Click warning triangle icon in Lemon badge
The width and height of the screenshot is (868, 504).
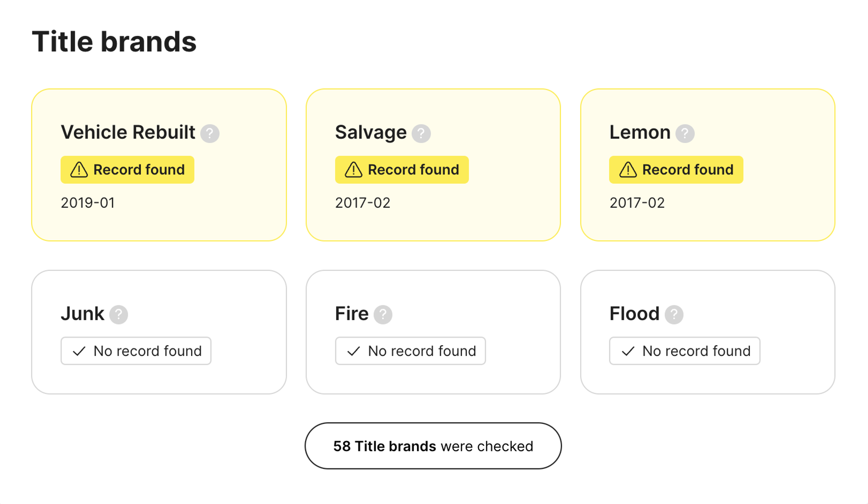[x=628, y=170]
